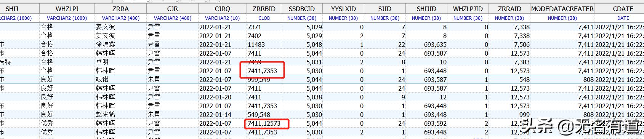Select the WHZLPJ column header
644x139 pixels.
click(x=67, y=9)
